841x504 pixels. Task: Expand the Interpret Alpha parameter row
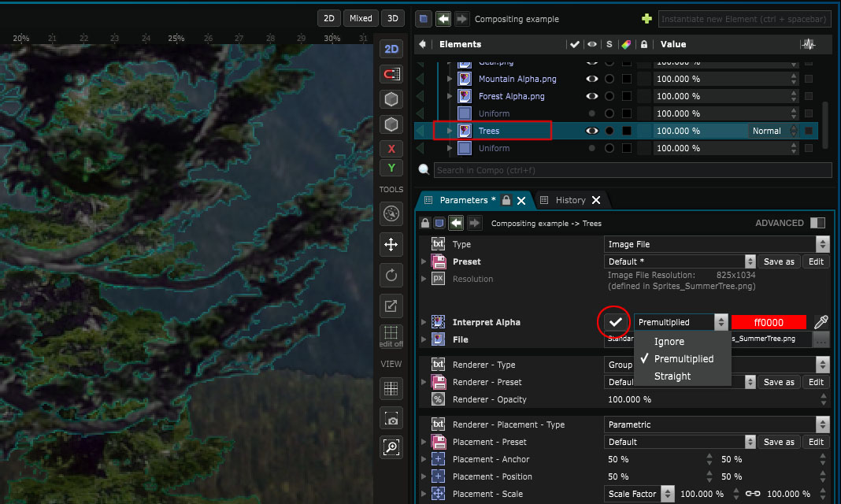point(424,322)
